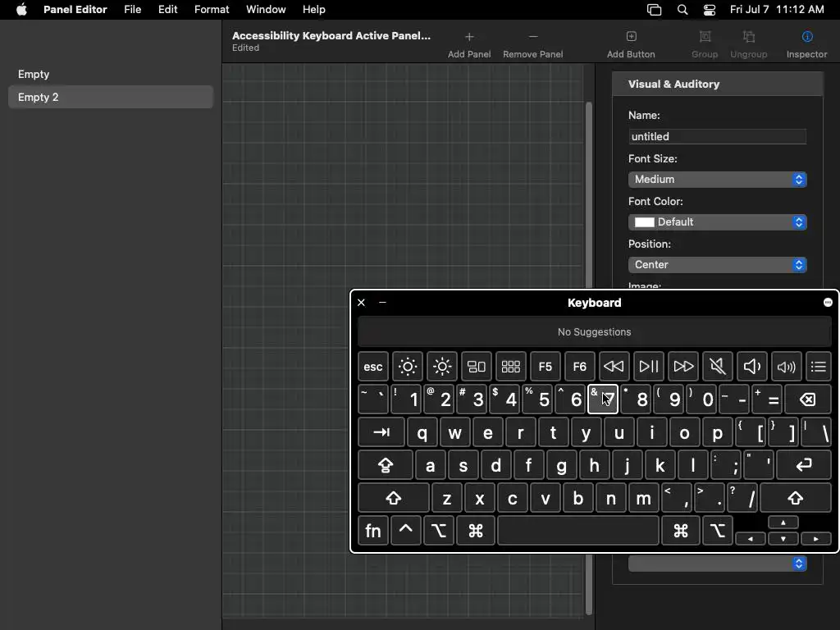Tap the F5 key

click(x=546, y=367)
